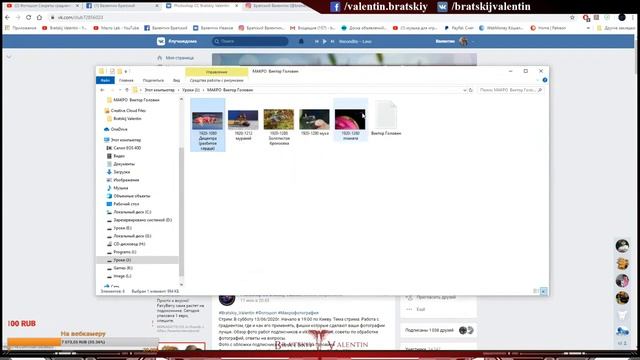
Task: Reload the Chrome page
Action: 29,18
